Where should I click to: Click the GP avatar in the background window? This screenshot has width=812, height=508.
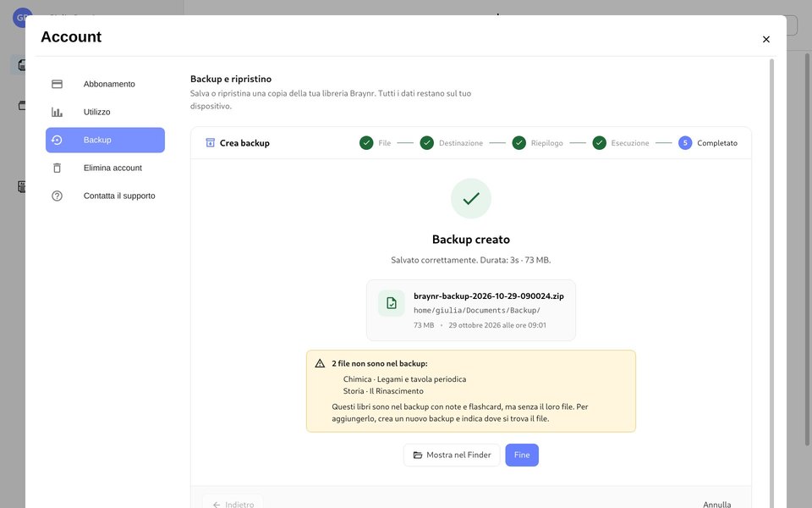pos(21,18)
